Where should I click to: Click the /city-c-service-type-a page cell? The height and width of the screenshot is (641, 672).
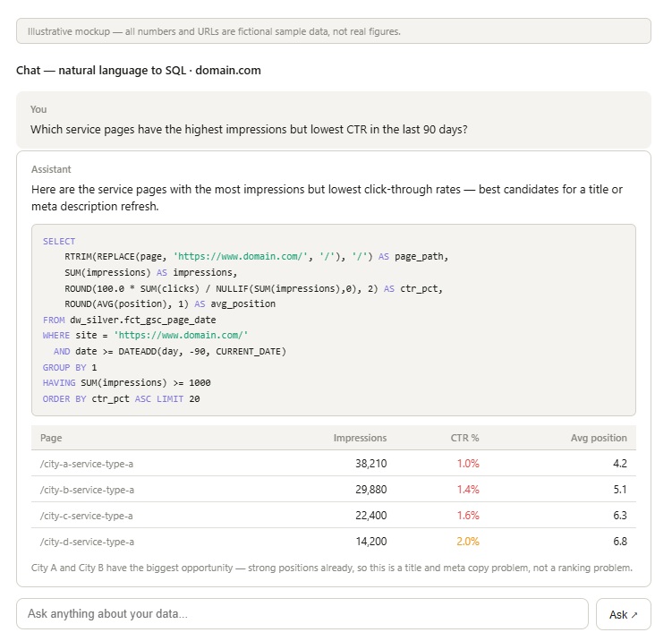click(x=87, y=516)
